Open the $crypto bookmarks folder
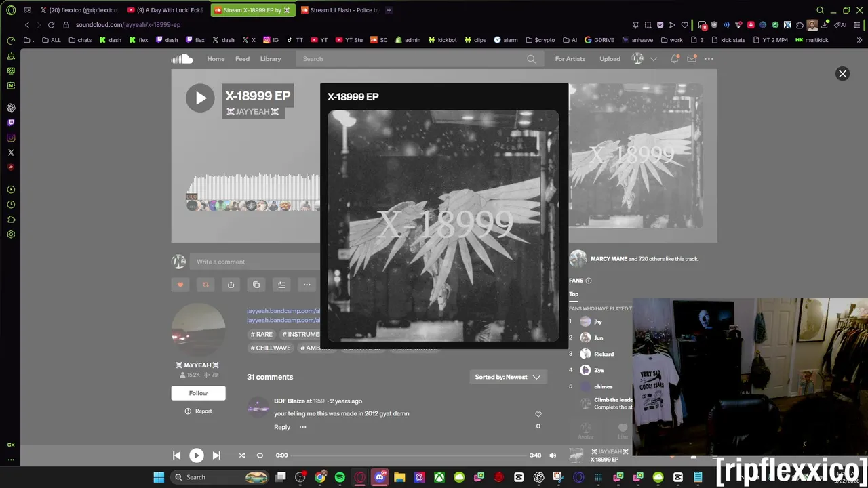The height and width of the screenshot is (488, 868). coord(540,40)
